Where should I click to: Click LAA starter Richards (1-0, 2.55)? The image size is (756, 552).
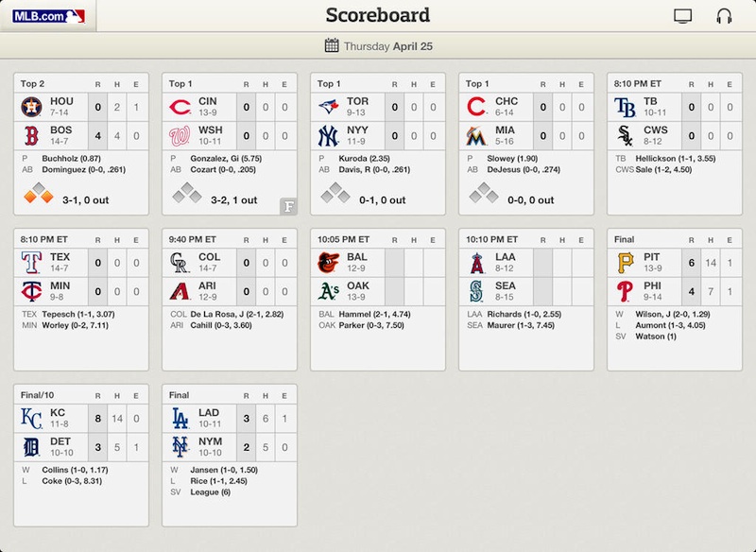[x=524, y=314]
